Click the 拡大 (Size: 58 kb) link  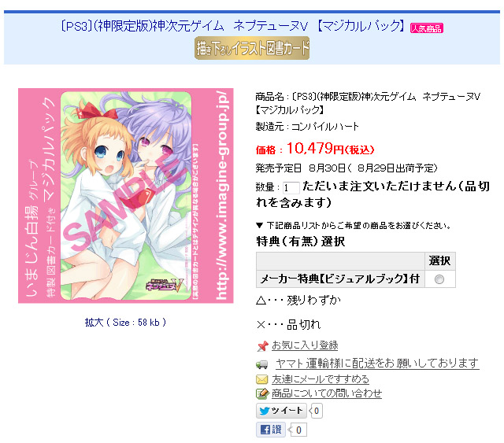pos(125,322)
